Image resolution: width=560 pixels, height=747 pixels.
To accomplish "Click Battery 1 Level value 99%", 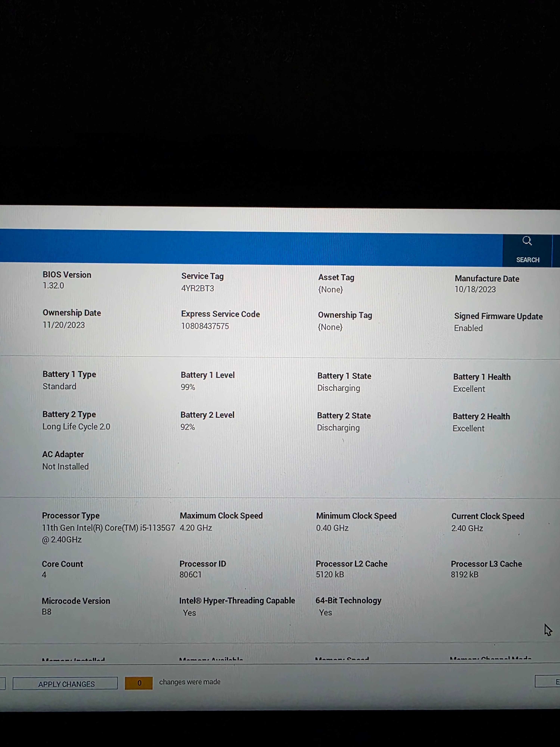I will point(188,387).
